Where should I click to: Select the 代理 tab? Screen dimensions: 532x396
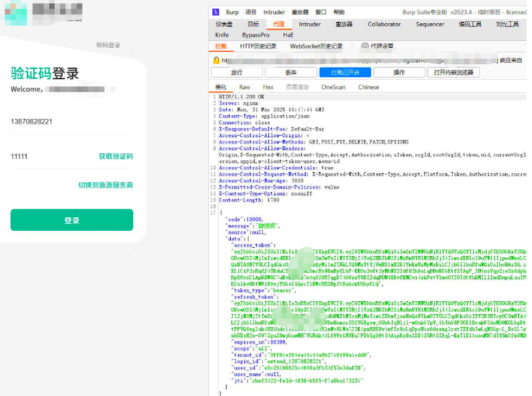pyautogui.click(x=279, y=24)
